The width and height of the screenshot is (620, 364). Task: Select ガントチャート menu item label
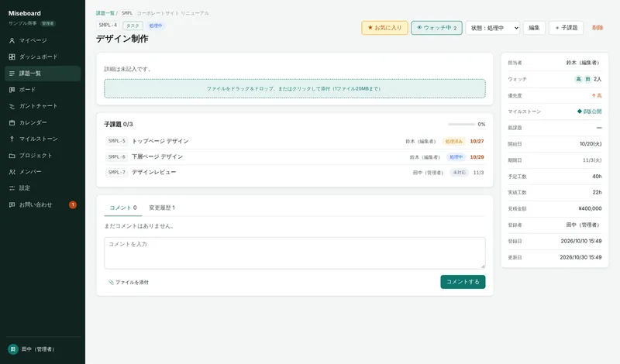pyautogui.click(x=38, y=106)
